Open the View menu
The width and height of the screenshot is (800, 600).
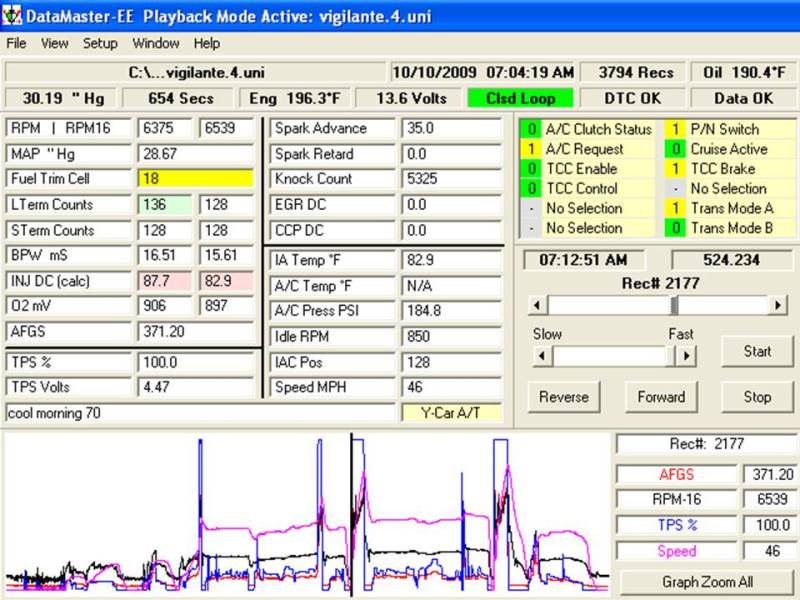pyautogui.click(x=55, y=43)
